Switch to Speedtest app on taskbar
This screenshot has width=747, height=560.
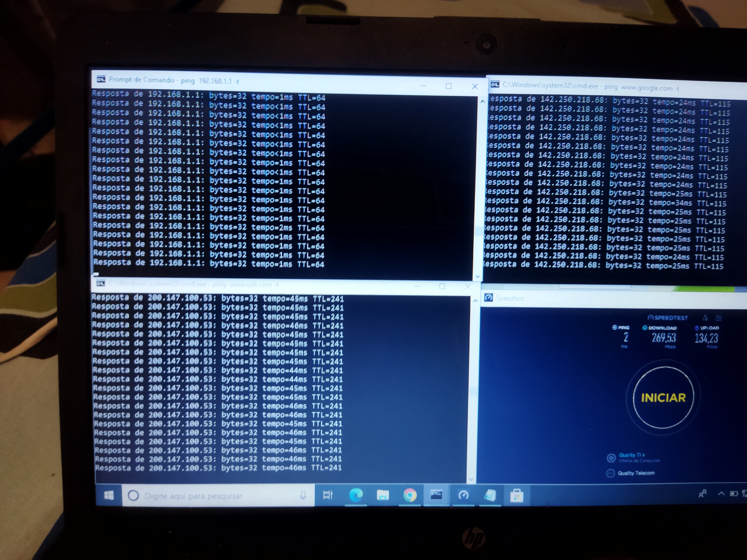[463, 495]
